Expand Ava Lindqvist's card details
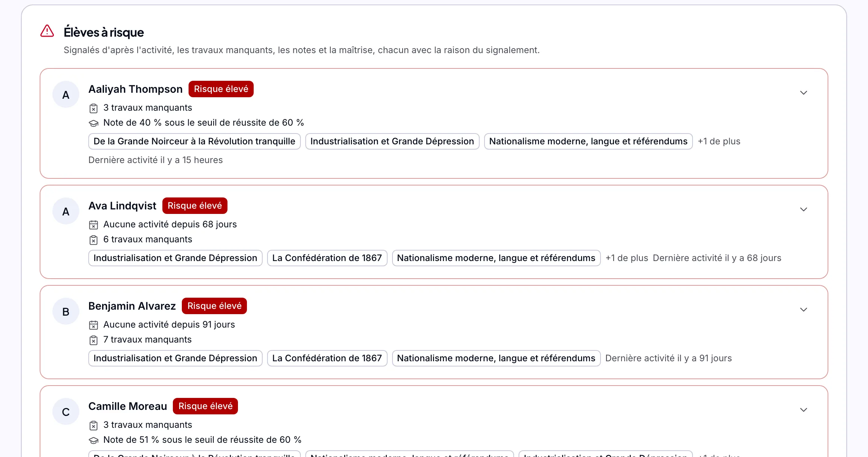Viewport: 868px width, 457px height. coord(803,209)
